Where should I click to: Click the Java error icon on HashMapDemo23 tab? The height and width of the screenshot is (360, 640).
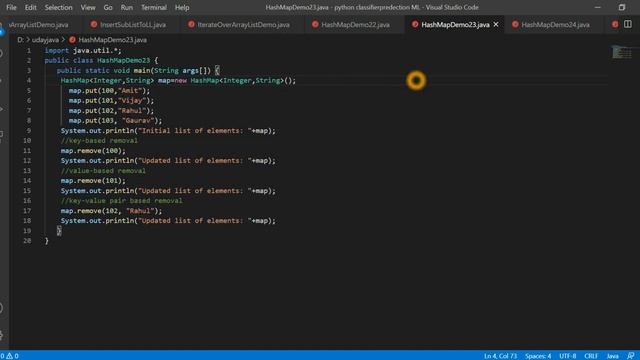pos(415,24)
